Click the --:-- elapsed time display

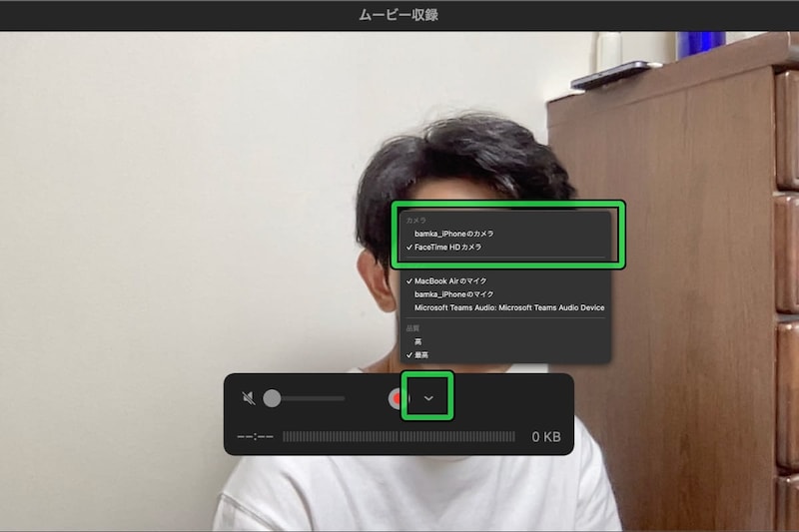(255, 437)
